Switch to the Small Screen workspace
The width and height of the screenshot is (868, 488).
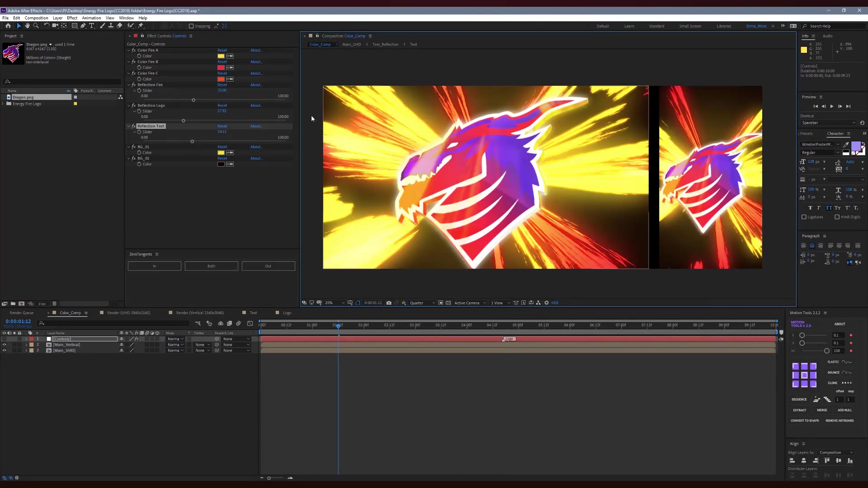point(690,26)
